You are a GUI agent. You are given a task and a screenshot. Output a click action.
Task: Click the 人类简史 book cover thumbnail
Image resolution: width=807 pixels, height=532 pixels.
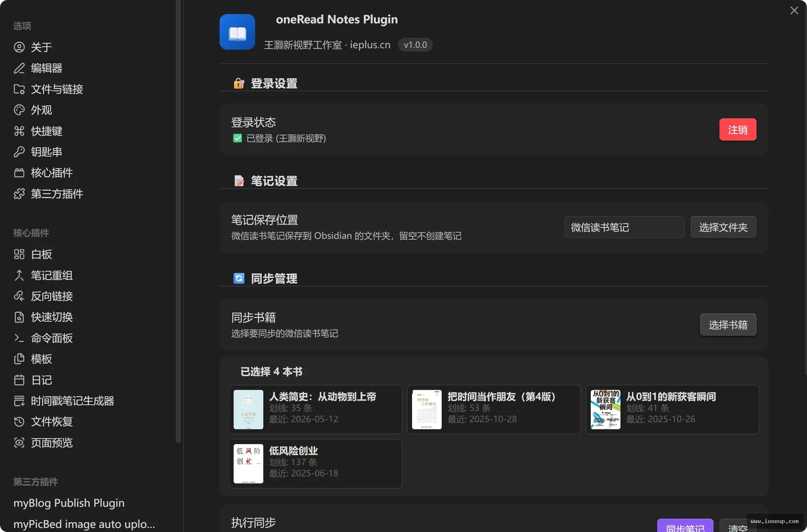248,409
